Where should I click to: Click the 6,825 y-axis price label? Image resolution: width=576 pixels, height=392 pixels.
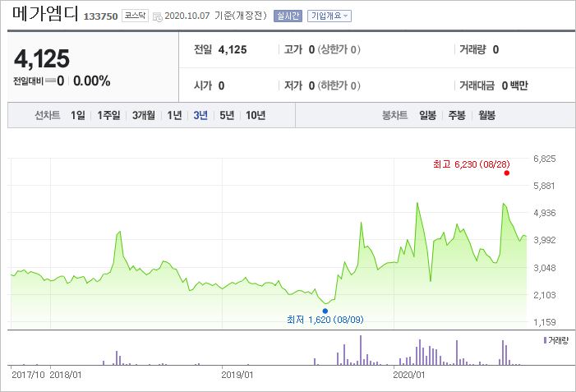545,159
